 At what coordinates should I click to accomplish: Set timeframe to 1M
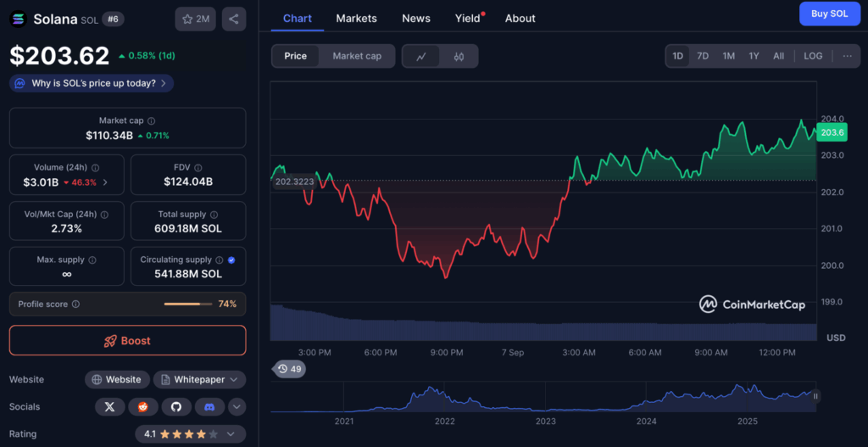point(728,56)
